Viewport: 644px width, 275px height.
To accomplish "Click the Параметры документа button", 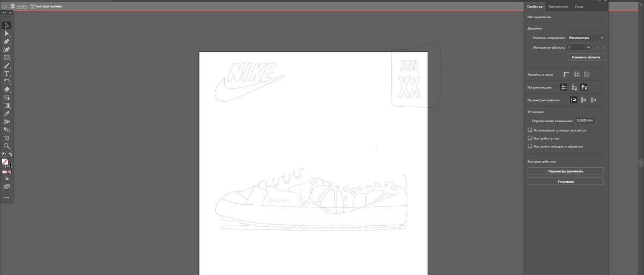I will pyautogui.click(x=566, y=171).
